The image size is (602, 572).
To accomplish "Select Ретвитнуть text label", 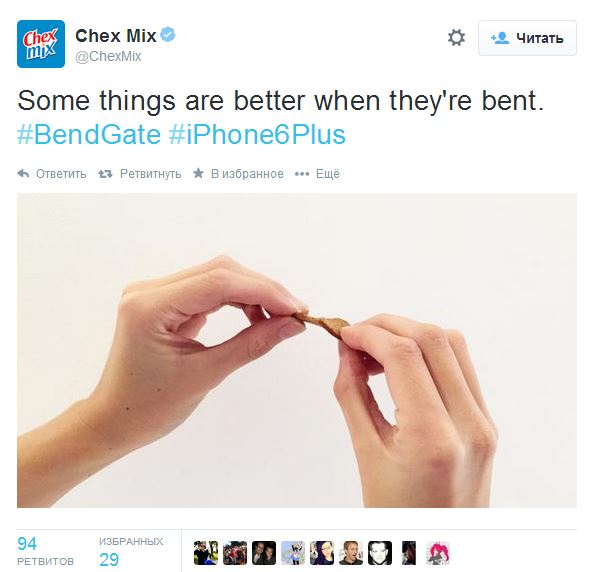I will [150, 174].
